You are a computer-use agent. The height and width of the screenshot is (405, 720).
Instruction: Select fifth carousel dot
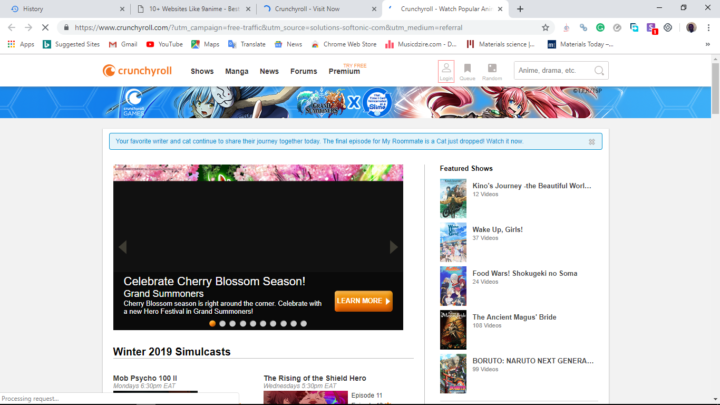253,323
